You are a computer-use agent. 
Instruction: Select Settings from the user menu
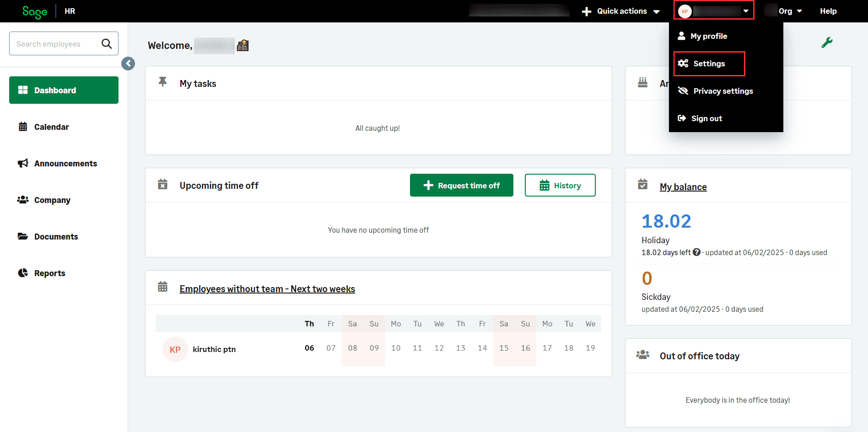coord(709,64)
